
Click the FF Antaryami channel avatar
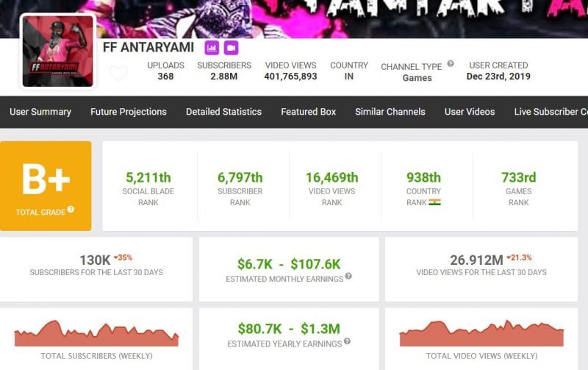tap(58, 51)
